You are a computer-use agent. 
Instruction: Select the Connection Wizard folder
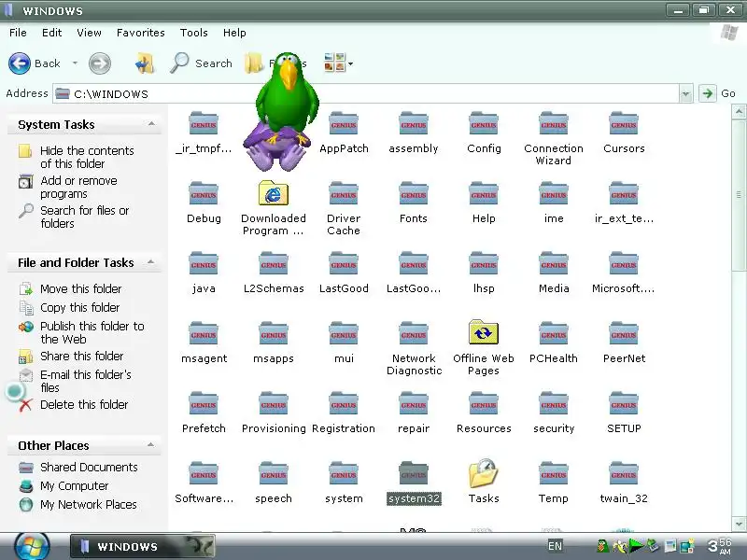pos(554,123)
